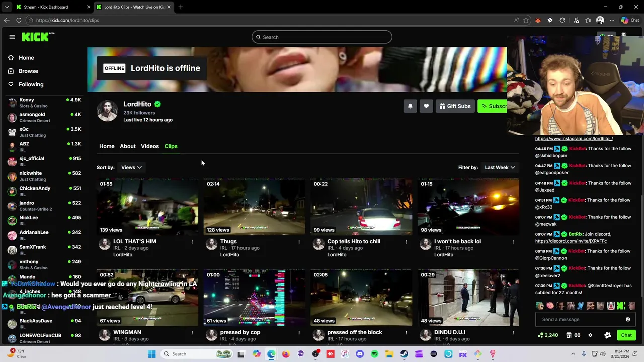Play the Thugs clip thumbnail
This screenshot has height=362, width=644.
(x=254, y=207)
